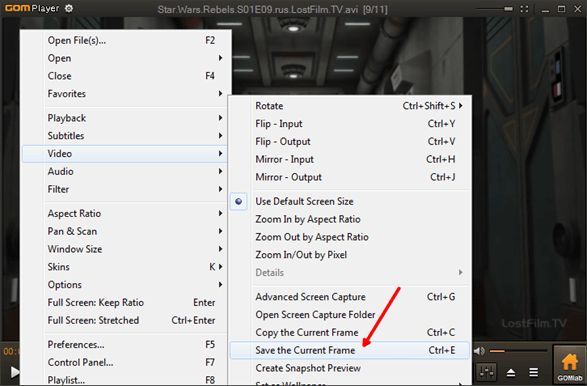Expand the Playback submenu
The image size is (587, 386).
pyautogui.click(x=125, y=118)
